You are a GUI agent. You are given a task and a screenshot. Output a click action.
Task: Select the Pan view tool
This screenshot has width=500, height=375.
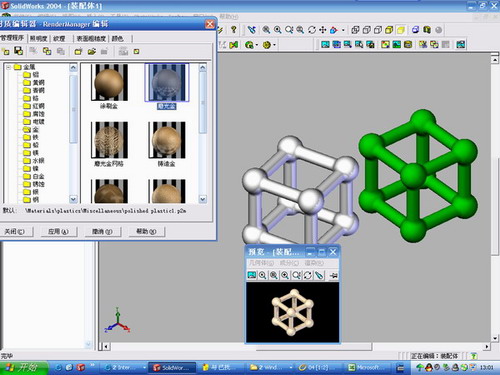click(x=323, y=30)
